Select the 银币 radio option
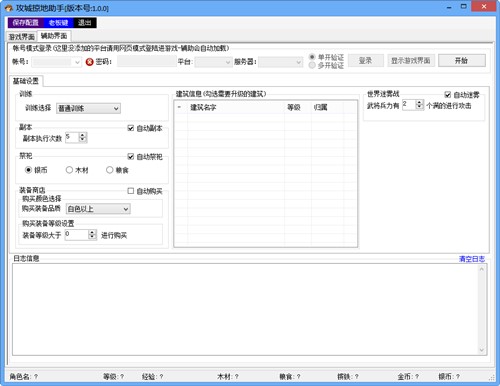The height and width of the screenshot is (386, 500). click(x=36, y=170)
